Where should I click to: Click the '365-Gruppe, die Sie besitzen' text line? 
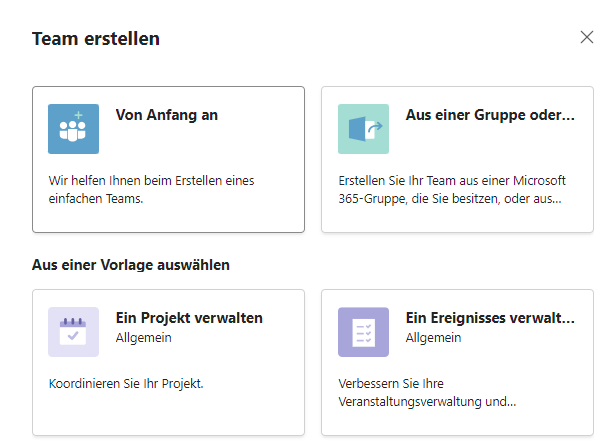point(450,199)
